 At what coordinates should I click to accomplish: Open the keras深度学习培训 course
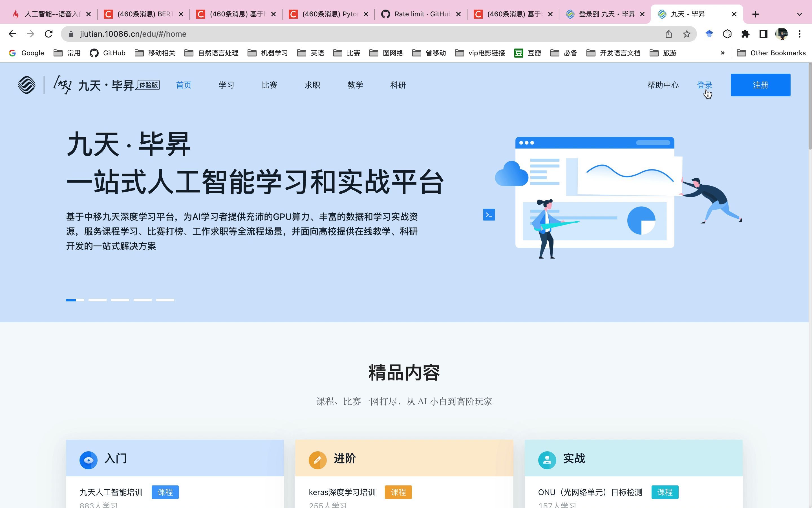[x=342, y=492]
